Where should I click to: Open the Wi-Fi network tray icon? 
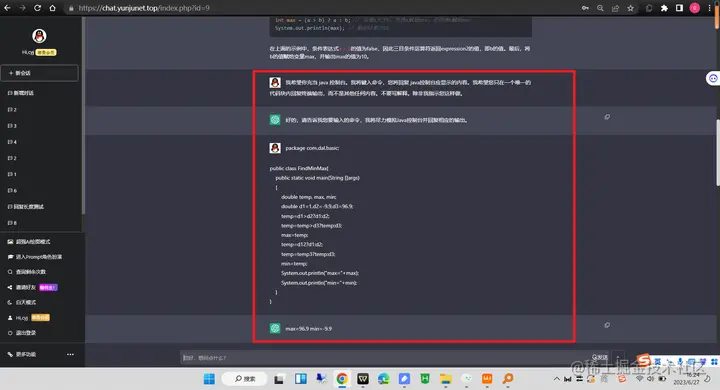[639, 379]
